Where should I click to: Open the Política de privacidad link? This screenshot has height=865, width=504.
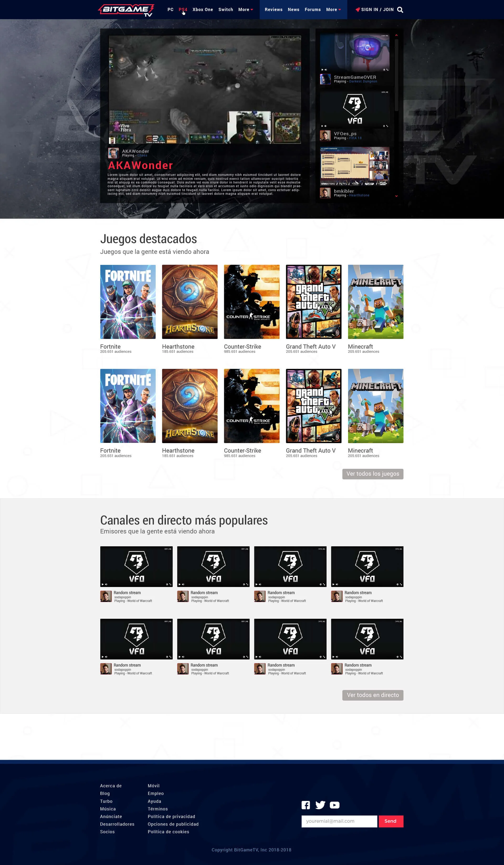tap(171, 816)
